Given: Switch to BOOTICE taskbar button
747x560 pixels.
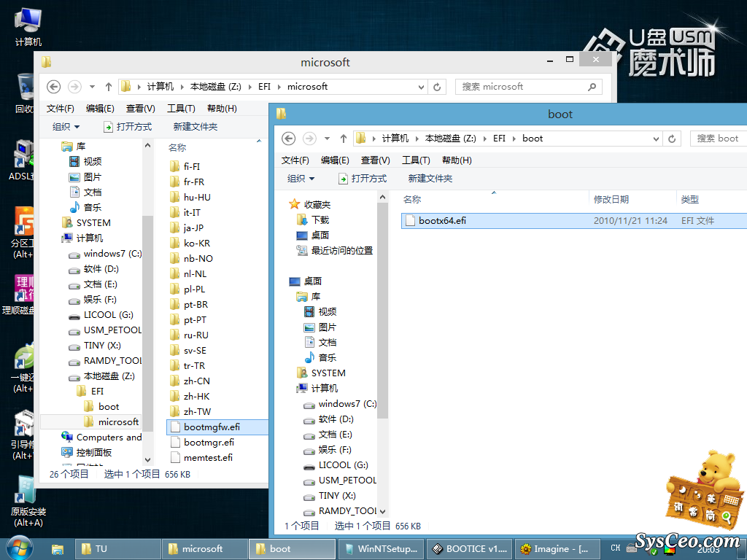Looking at the screenshot, I should (x=470, y=549).
